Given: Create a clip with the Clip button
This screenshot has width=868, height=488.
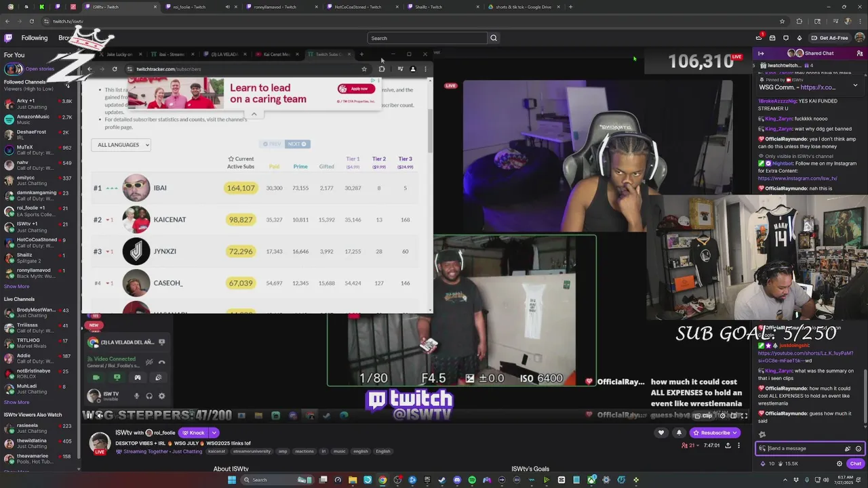Looking at the screenshot, I should pos(703,415).
